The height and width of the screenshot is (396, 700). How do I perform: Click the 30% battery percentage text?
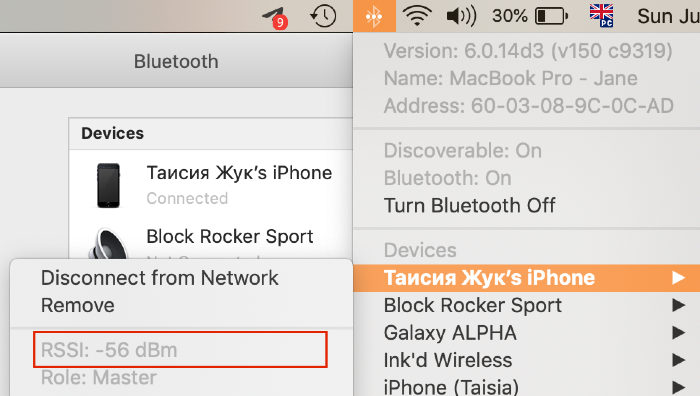(x=510, y=17)
